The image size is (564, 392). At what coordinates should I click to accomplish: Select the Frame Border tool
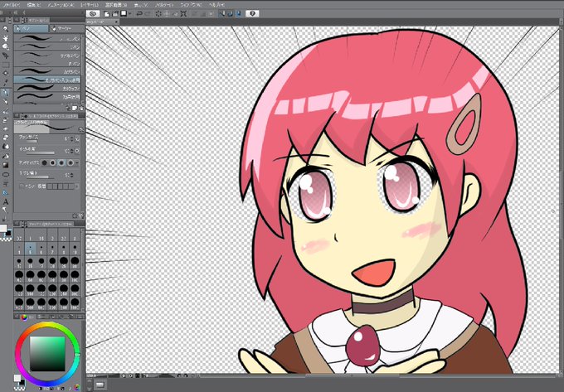pos(6,184)
